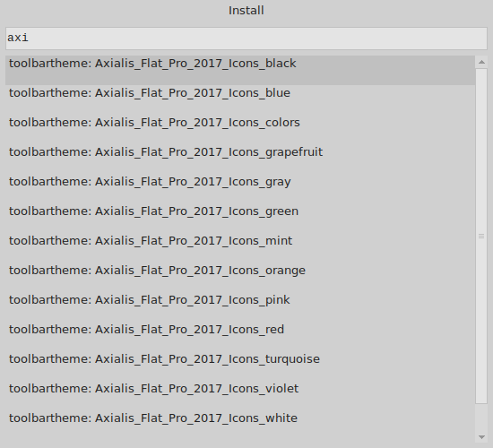Pick Axialis_Flat_Pro_2017_Icons_turquoise theme
This screenshot has height=448, width=493.
click(240, 366)
